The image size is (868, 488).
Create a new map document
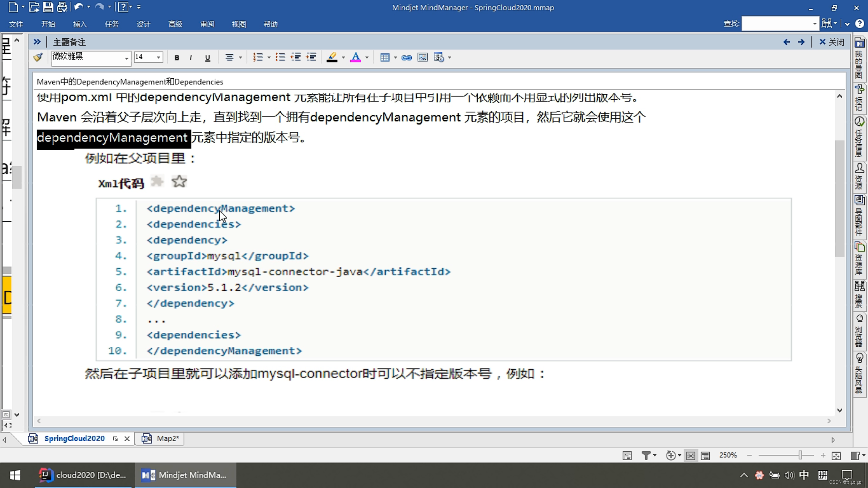[x=13, y=7]
